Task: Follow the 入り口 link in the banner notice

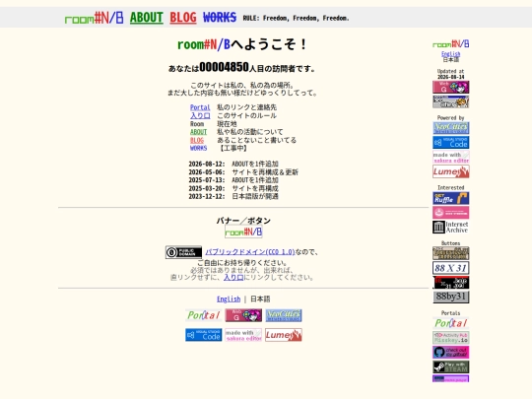Action: click(x=233, y=277)
